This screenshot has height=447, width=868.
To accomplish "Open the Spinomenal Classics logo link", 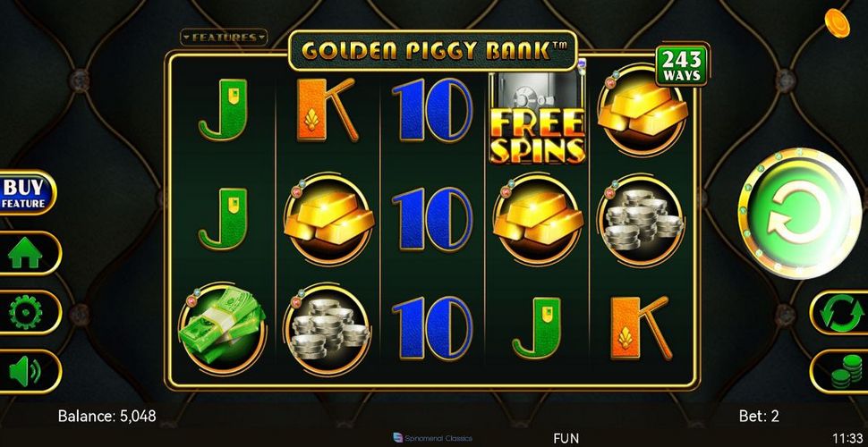I will (x=433, y=438).
